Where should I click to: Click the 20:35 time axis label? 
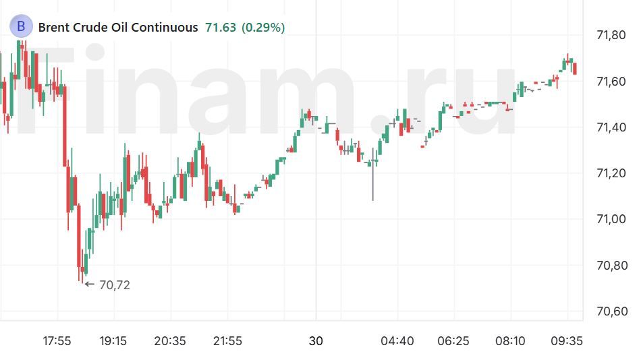click(170, 341)
